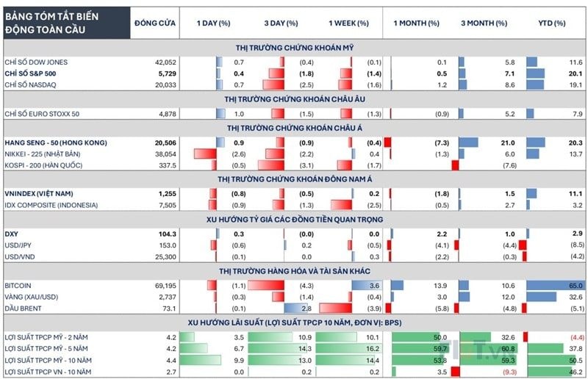The height and width of the screenshot is (379, 588).
Task: Click the DXY row label
Action: 11,234
